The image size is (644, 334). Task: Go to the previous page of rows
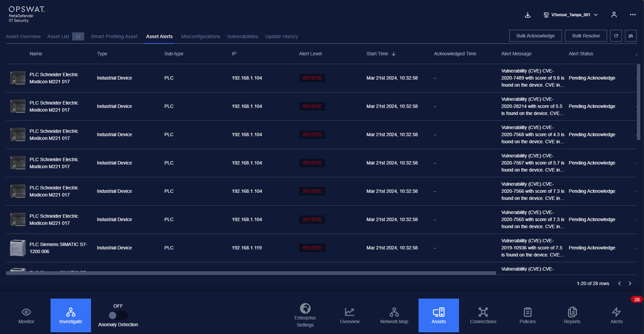coord(620,283)
